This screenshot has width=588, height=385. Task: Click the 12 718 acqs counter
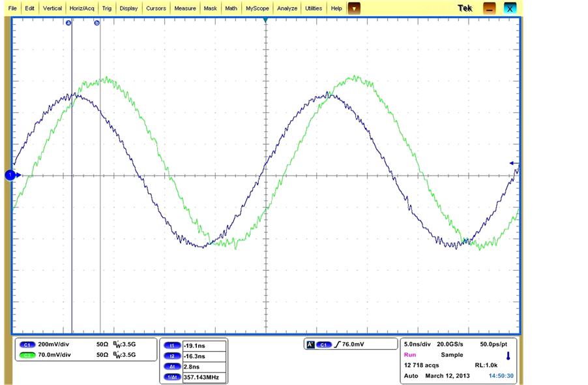(422, 365)
